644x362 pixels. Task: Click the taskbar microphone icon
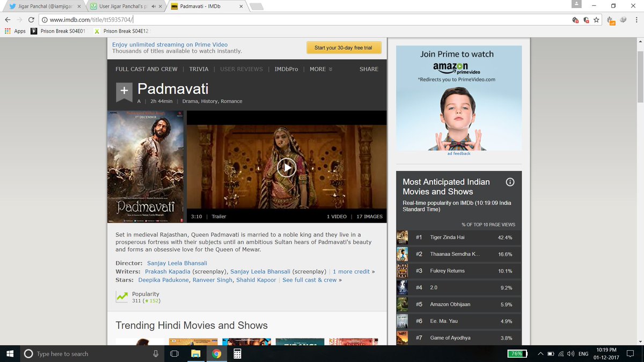pos(156,353)
